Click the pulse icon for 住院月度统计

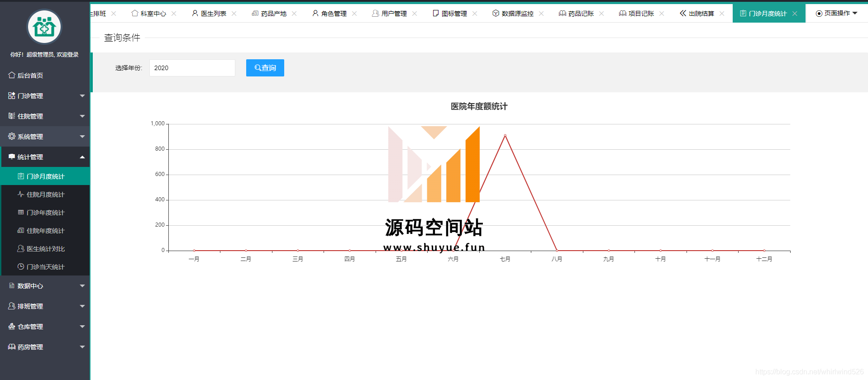(21, 194)
